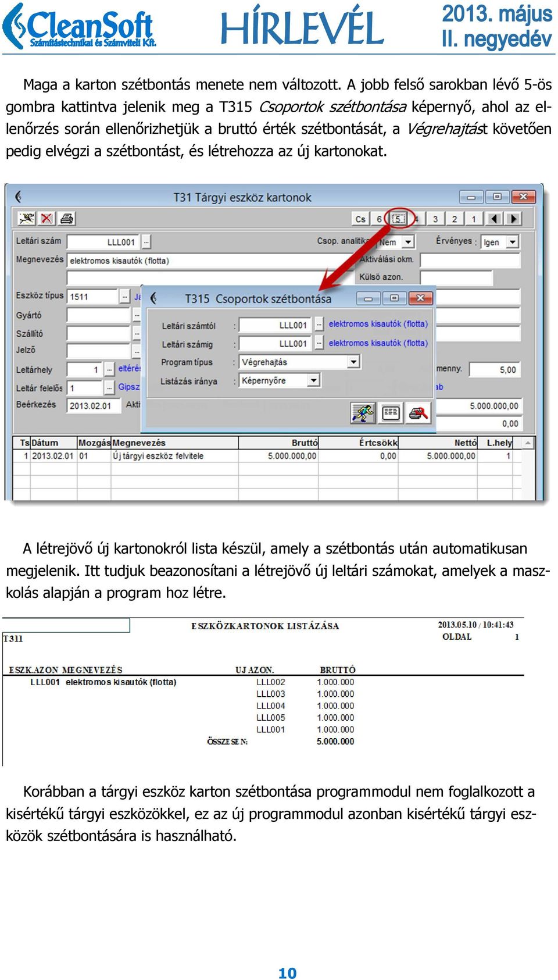Click the 1 button in T31 toolbar
The image size is (558, 980).
(474, 219)
